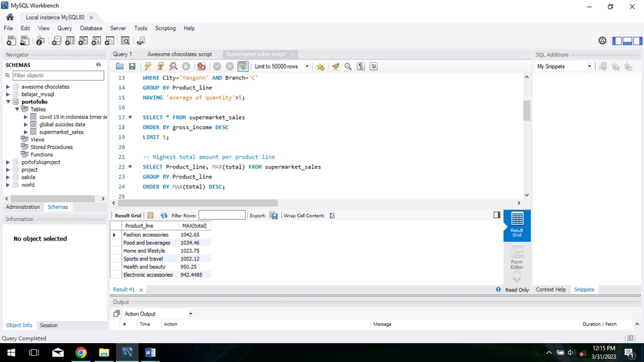
Task: Focus the Filter Rows input field
Action: click(222, 215)
